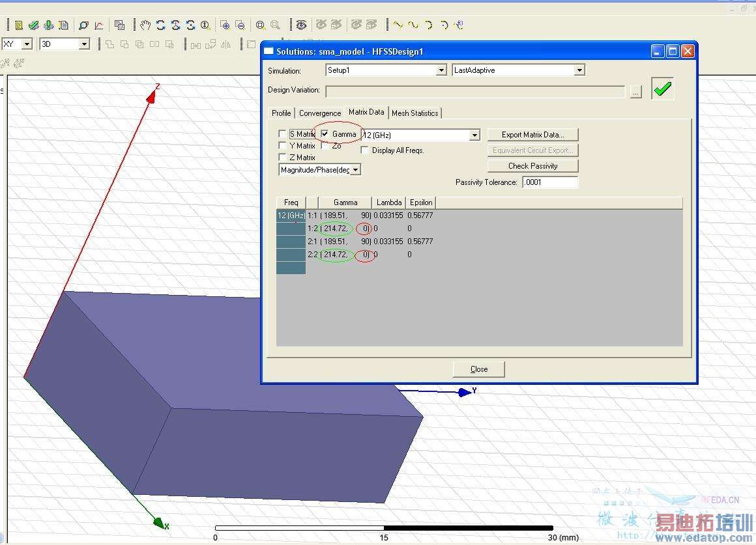Viewport: 756px width, 545px height.
Task: Uncheck the Gamma checkbox
Action: click(x=325, y=134)
